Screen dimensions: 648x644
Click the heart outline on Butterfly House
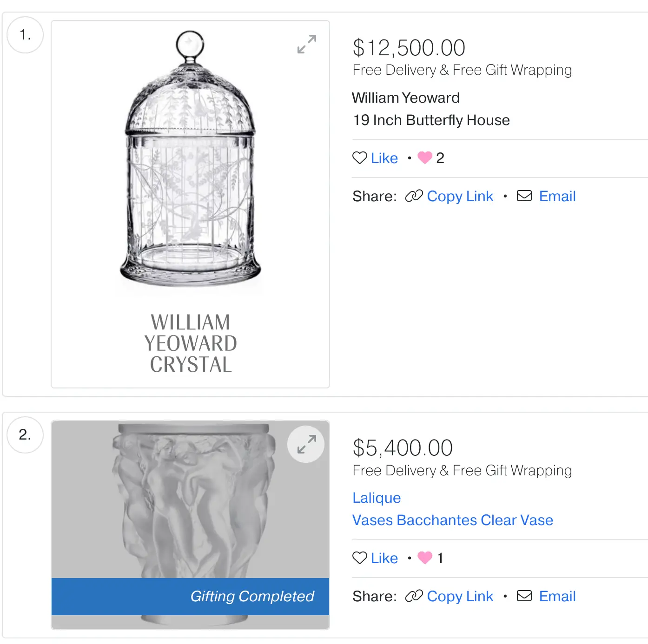click(360, 158)
